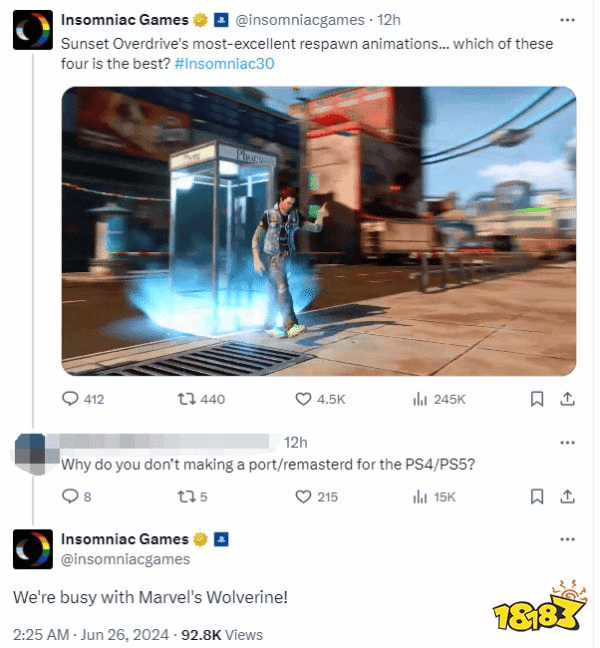Bookmark the Sunset Overdrive tweet
Screen dimensions: 600x648
[x=536, y=399]
